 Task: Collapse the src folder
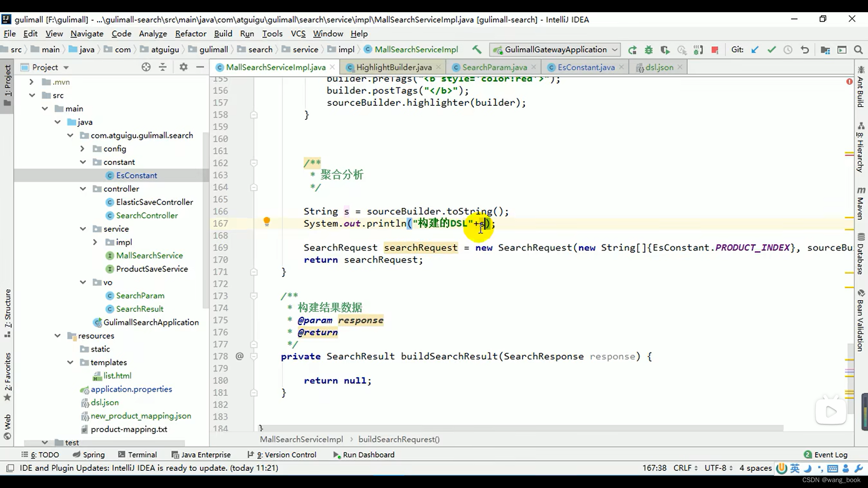click(32, 95)
